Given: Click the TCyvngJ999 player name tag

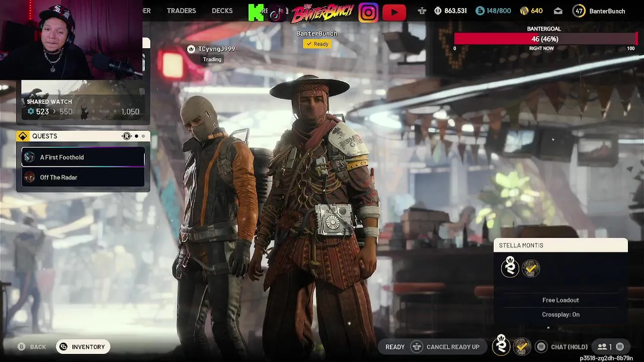Looking at the screenshot, I should pyautogui.click(x=216, y=49).
